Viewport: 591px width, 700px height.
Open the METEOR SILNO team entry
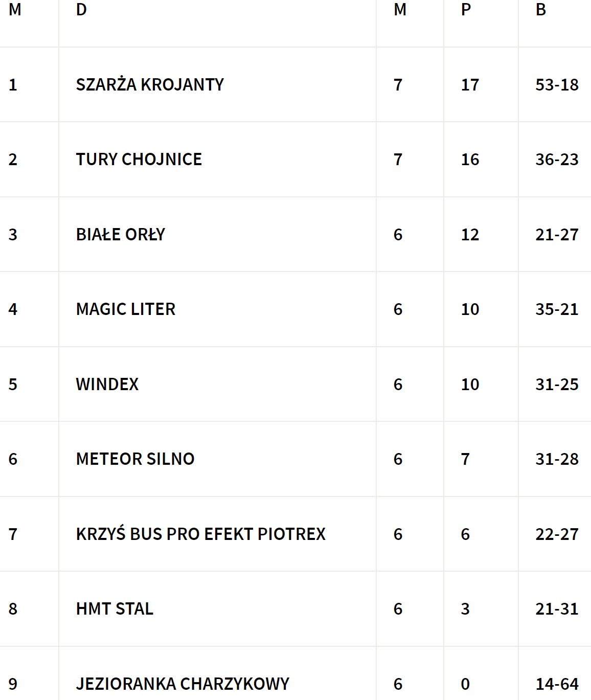[135, 459]
